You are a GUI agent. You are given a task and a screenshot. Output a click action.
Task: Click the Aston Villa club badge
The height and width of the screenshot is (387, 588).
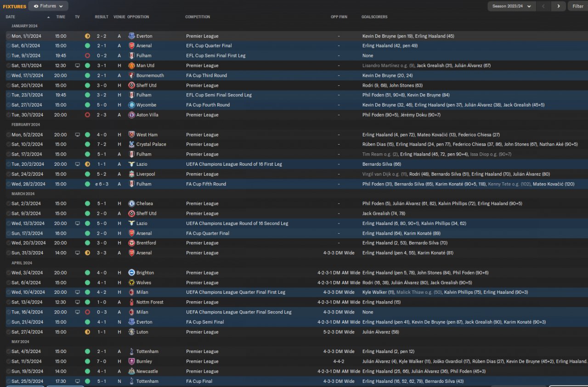coord(131,115)
